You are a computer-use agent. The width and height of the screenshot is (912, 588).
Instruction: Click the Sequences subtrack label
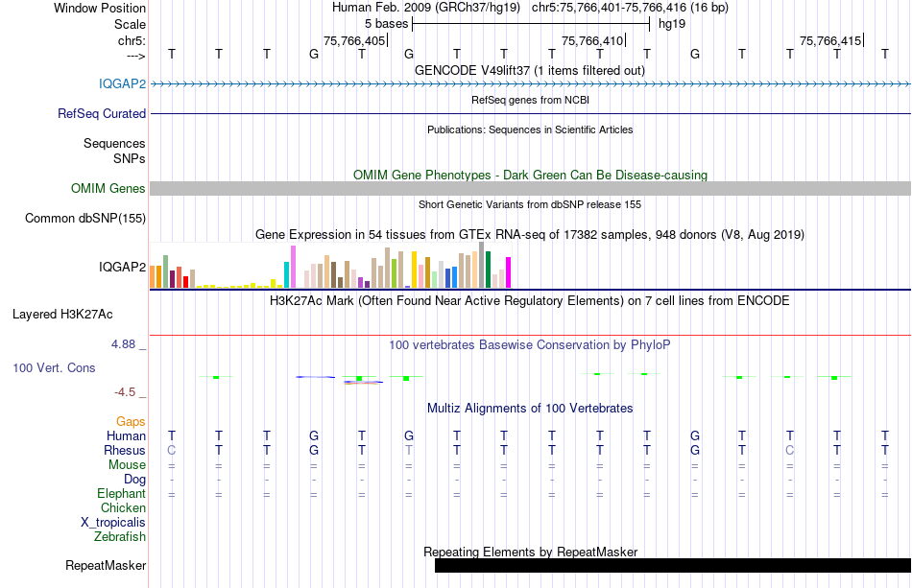[114, 143]
